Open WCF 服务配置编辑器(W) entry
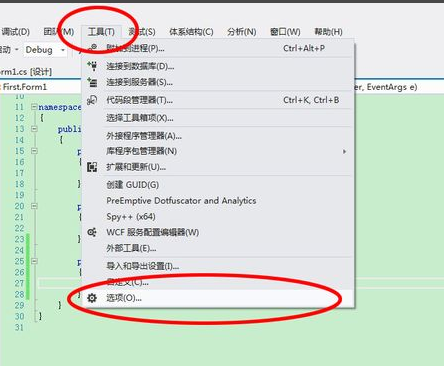Screen dimensions: 444x366 [x=218, y=232]
